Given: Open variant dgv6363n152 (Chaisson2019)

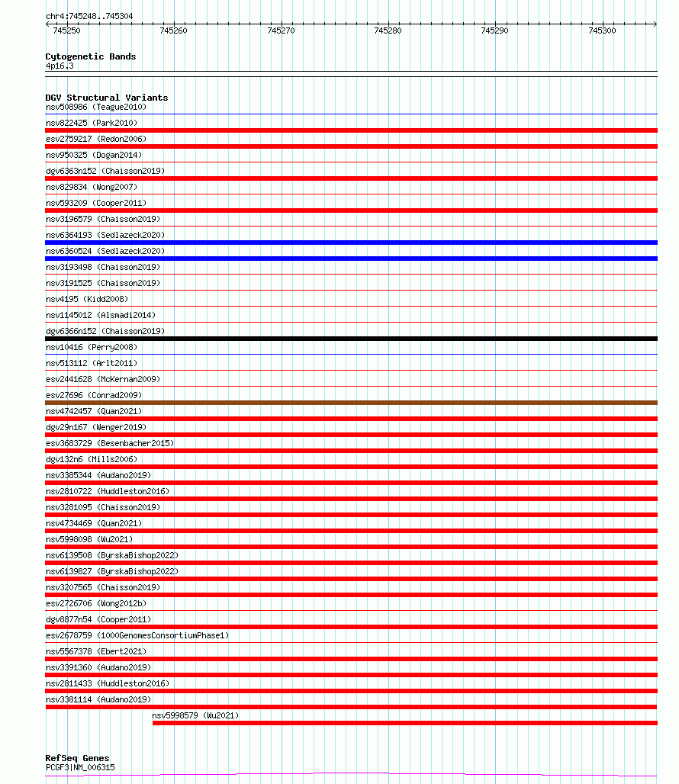Looking at the screenshot, I should [x=105, y=171].
